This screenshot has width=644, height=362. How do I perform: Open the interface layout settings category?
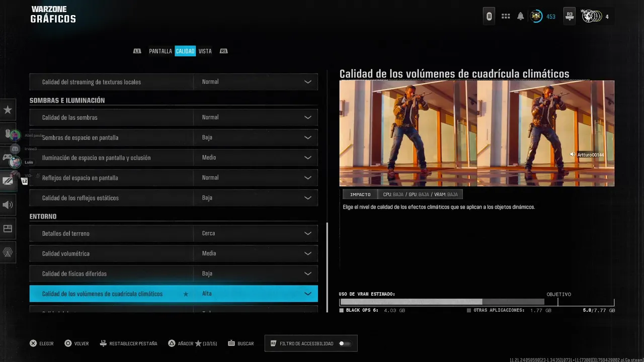tap(8, 228)
